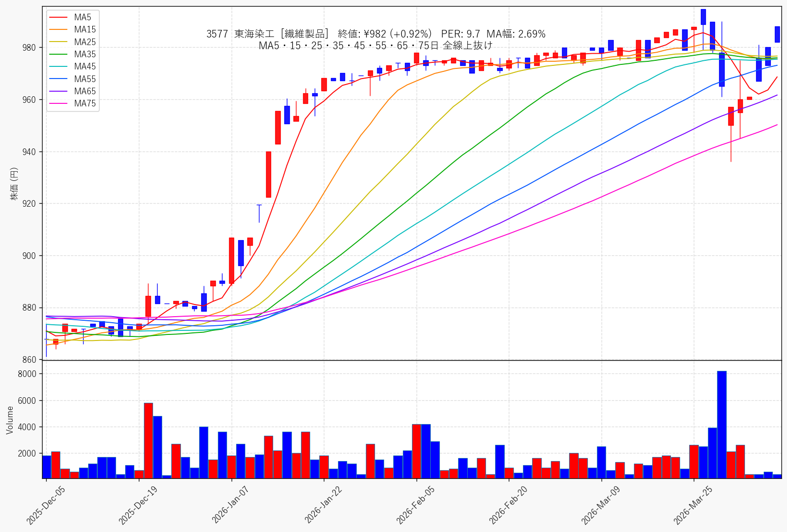Viewport: 787px width, 532px height.
Task: Click the subtitle about 75日 全線上抜け
Action: point(376,46)
